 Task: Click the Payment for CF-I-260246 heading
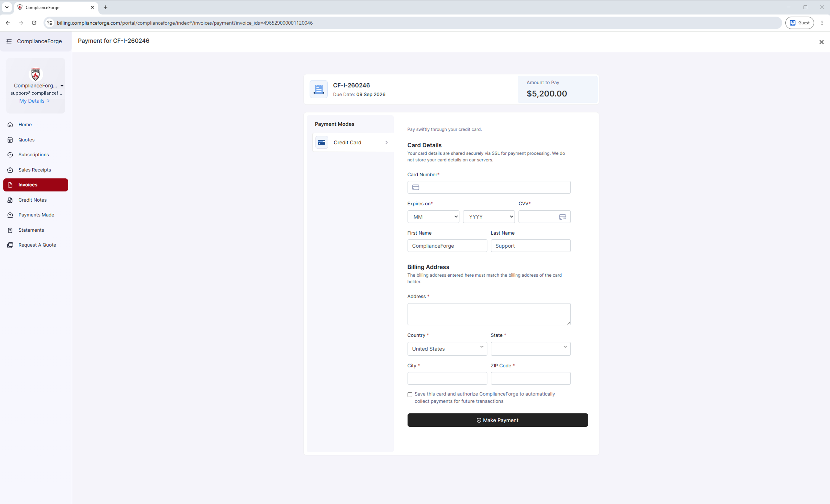pyautogui.click(x=113, y=41)
